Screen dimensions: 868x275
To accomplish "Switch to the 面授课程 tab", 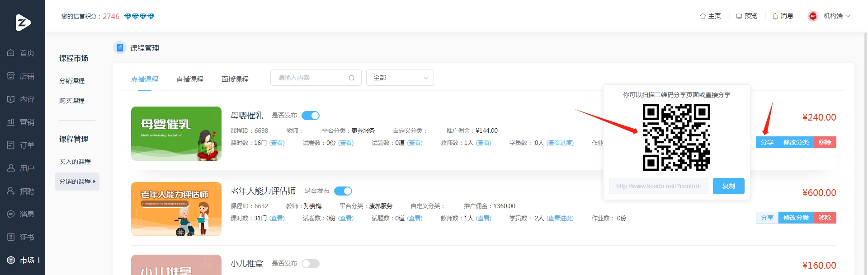I will tap(235, 79).
